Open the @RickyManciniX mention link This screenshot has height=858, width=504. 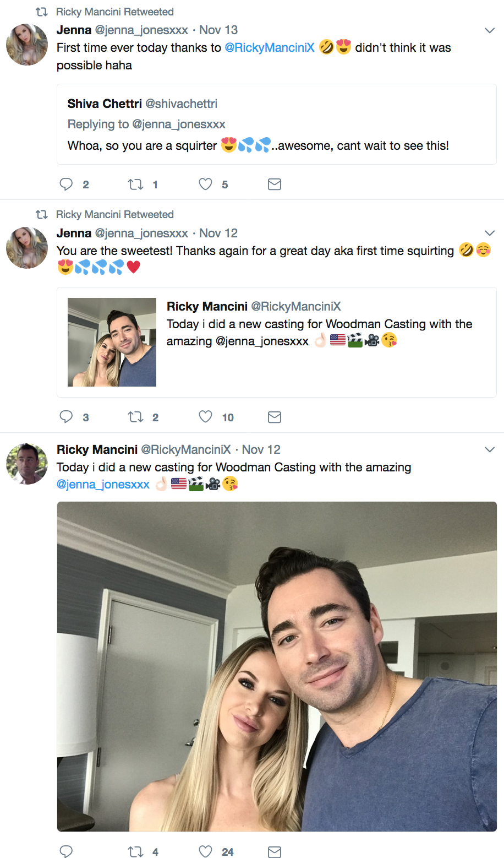[x=270, y=48]
